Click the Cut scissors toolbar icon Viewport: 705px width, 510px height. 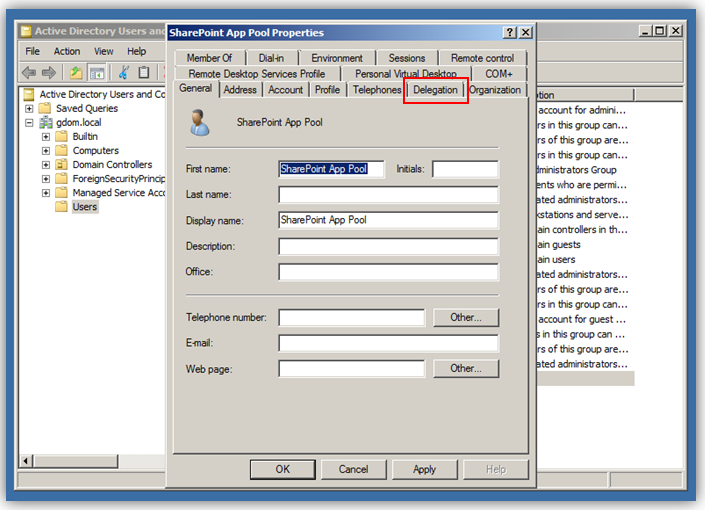click(124, 72)
